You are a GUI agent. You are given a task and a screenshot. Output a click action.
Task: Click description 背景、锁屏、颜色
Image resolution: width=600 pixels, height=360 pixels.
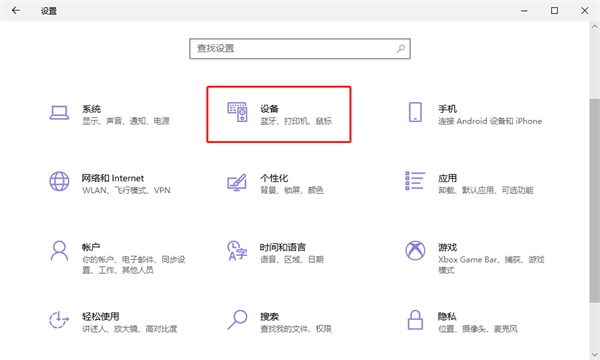[x=292, y=191]
